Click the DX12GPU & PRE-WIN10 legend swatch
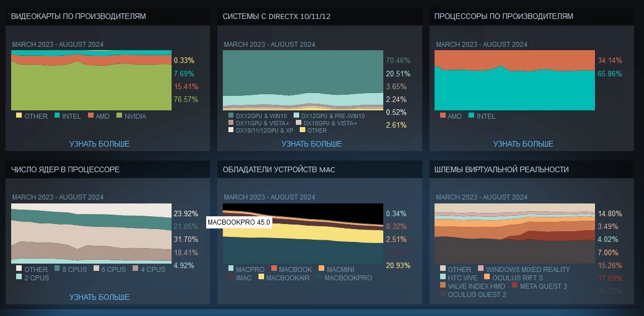The image size is (644, 316). click(x=297, y=116)
